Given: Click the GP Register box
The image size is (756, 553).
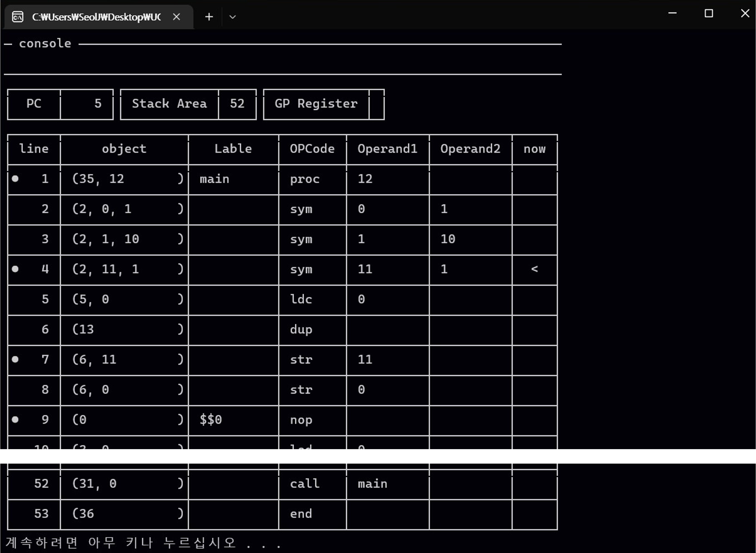Looking at the screenshot, I should point(316,104).
